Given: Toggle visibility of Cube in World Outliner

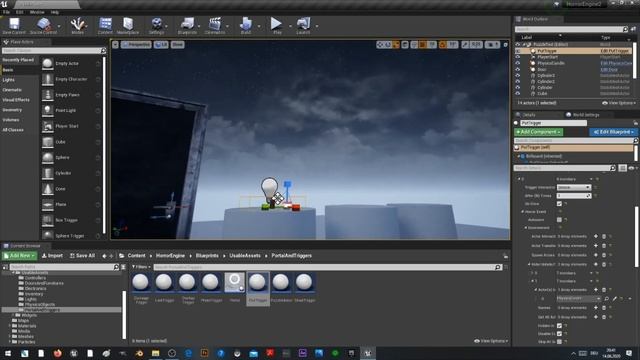Looking at the screenshot, I should [518, 93].
